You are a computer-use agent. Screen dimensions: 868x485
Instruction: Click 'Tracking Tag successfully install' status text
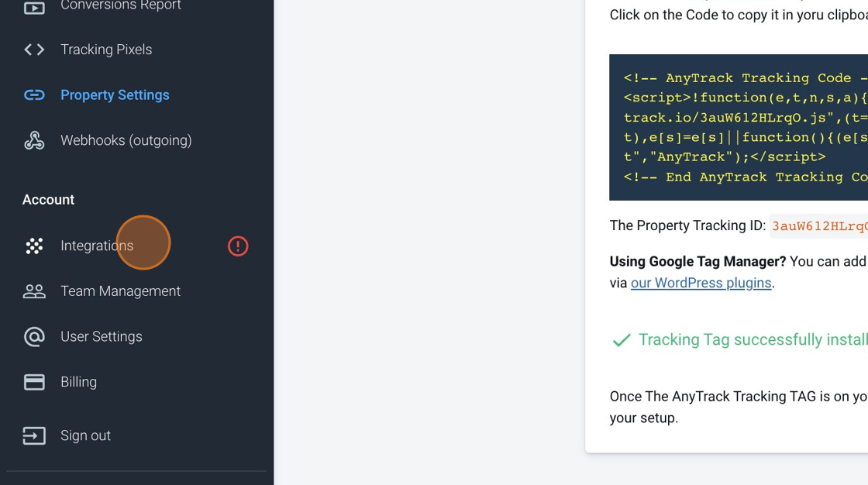[x=753, y=339]
